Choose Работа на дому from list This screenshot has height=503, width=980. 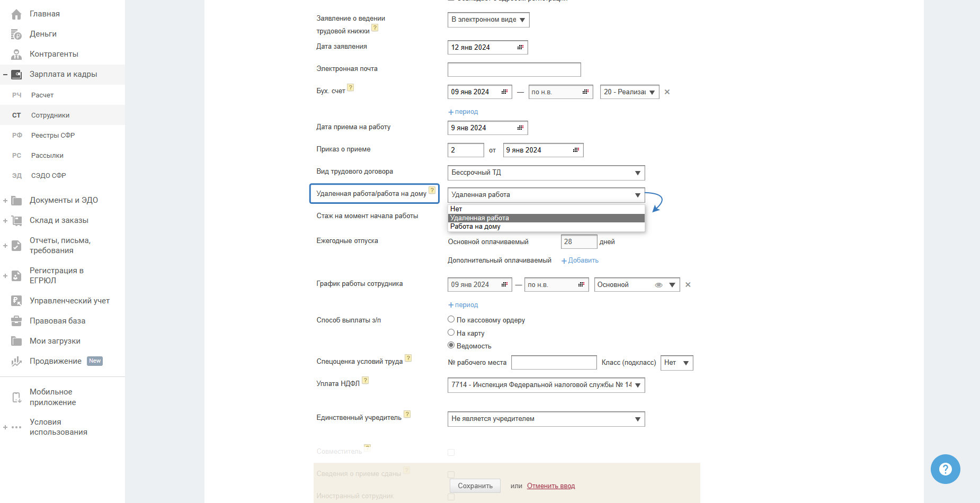click(x=475, y=227)
